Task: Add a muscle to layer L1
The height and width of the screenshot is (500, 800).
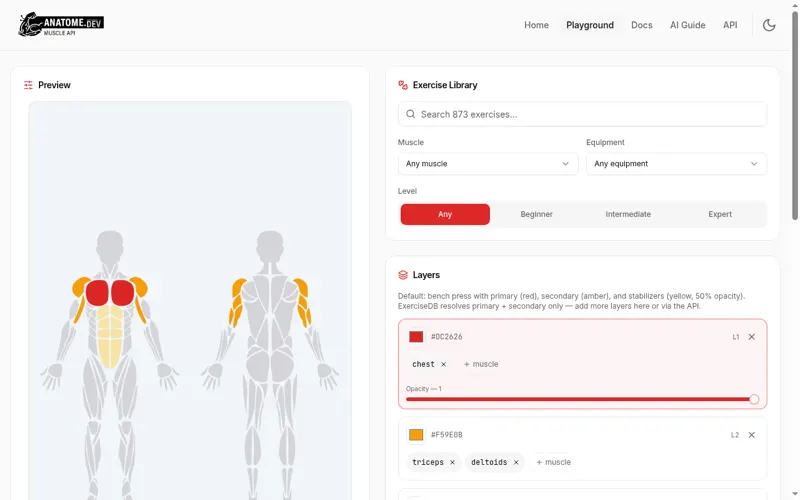Action: [481, 364]
